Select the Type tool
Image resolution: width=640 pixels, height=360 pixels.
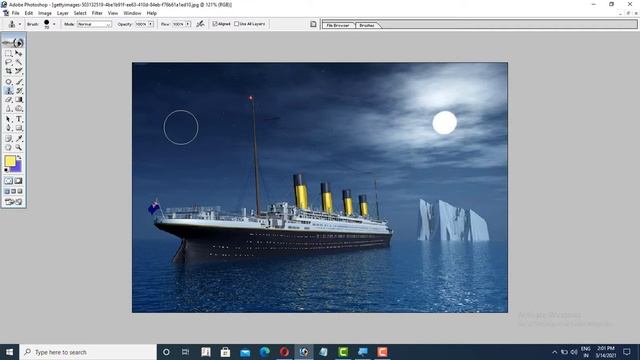coord(19,119)
